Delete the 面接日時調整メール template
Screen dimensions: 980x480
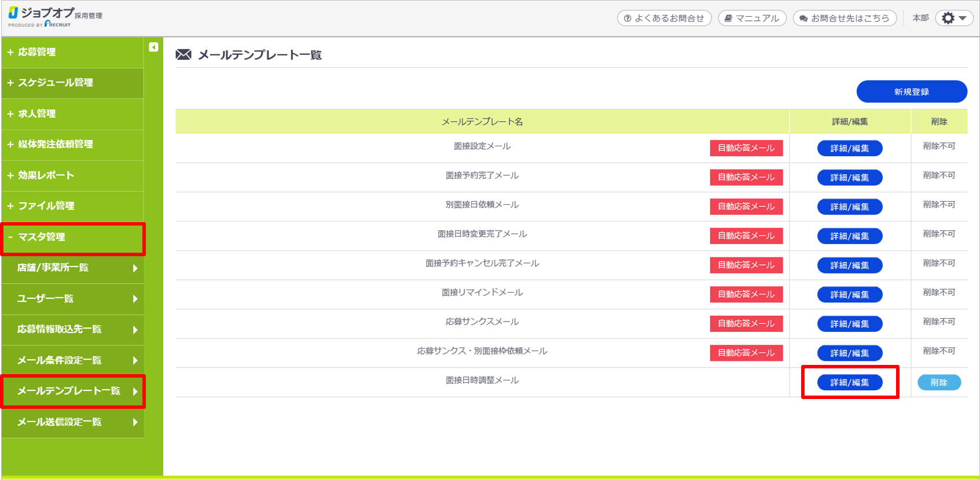(x=939, y=382)
